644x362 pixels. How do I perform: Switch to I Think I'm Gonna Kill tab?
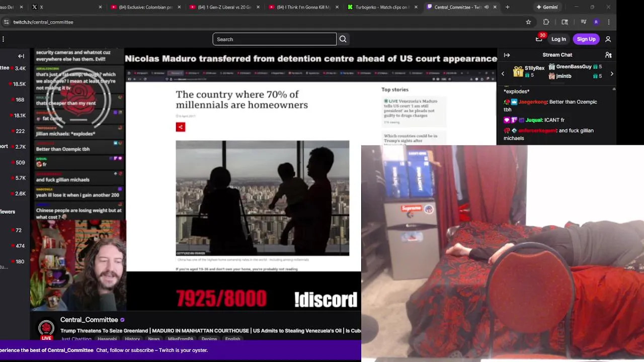coord(303,7)
